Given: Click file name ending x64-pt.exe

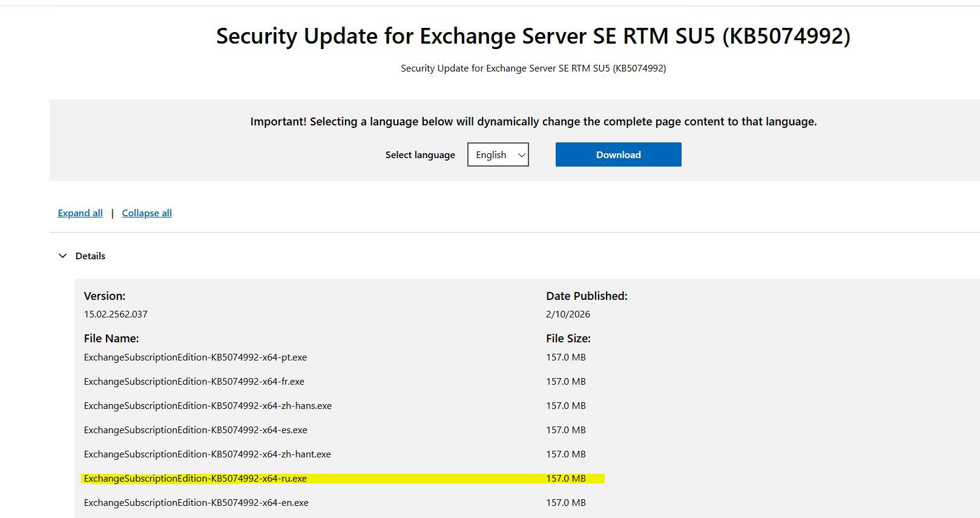Looking at the screenshot, I should 196,357.
